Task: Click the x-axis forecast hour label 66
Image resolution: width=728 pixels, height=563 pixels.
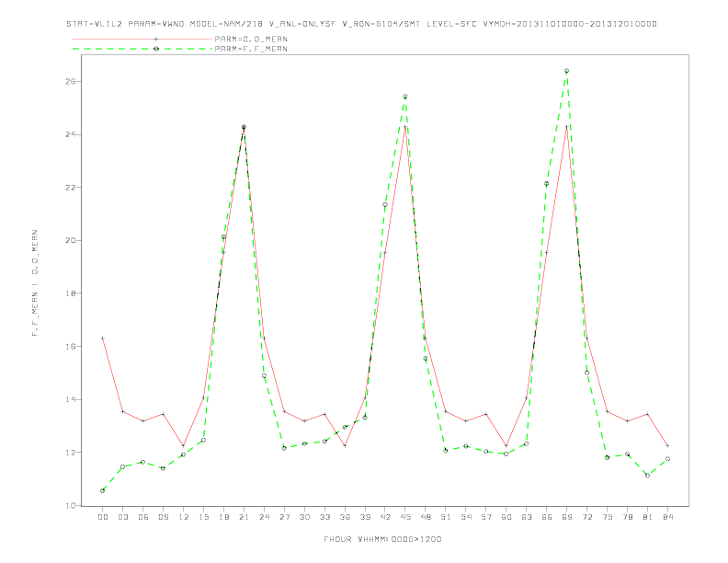Action: 547,517
